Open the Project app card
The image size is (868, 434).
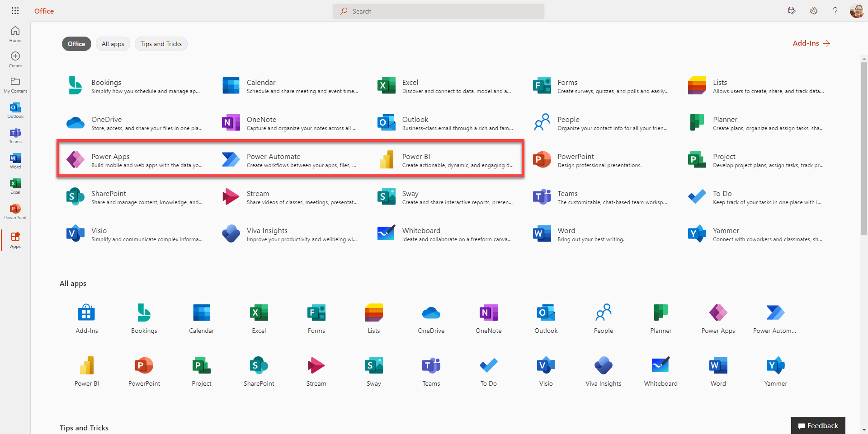(756, 160)
